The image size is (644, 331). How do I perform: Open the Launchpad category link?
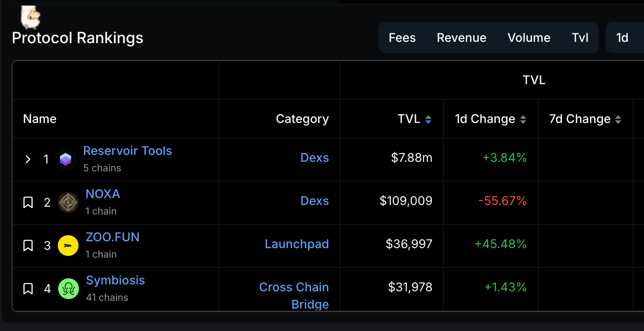pyautogui.click(x=297, y=244)
